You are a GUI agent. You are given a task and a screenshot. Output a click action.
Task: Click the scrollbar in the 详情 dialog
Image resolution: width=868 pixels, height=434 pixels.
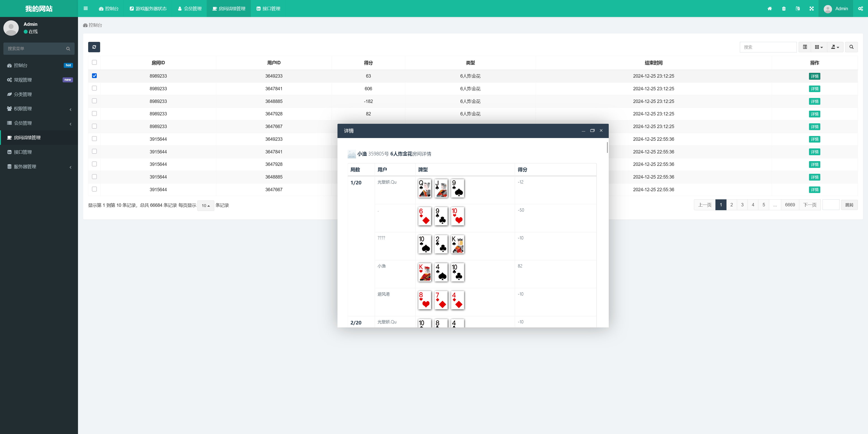pos(607,147)
